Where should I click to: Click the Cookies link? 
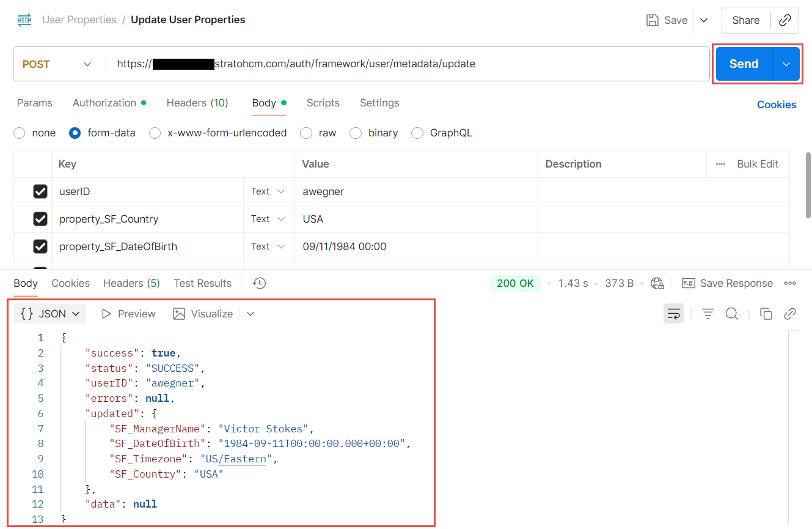tap(776, 105)
